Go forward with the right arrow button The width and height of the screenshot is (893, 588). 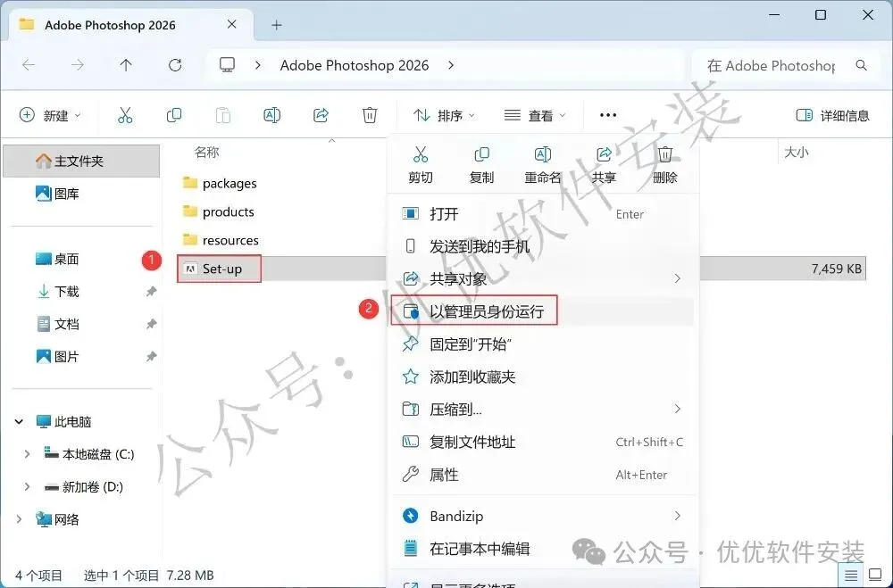[x=77, y=65]
